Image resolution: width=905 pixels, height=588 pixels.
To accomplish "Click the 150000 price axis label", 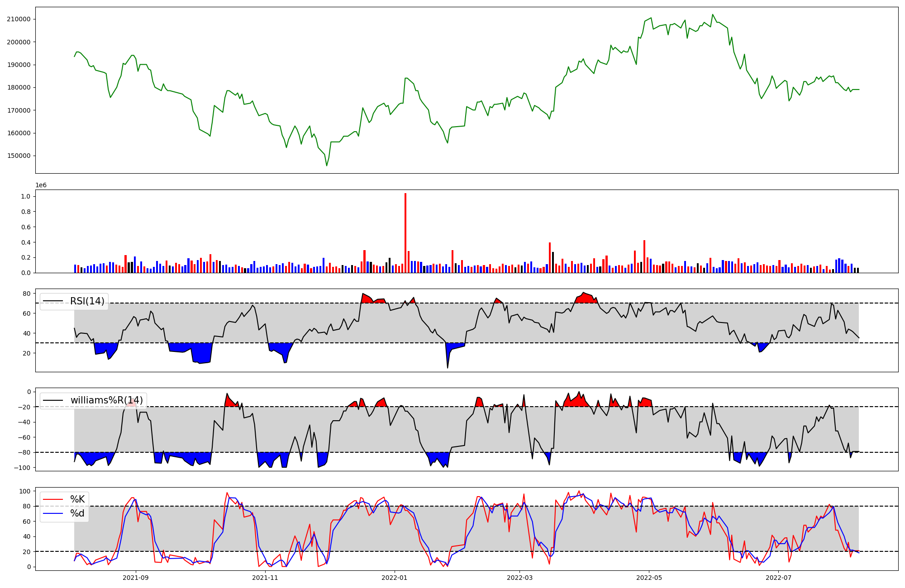I will click(x=19, y=156).
